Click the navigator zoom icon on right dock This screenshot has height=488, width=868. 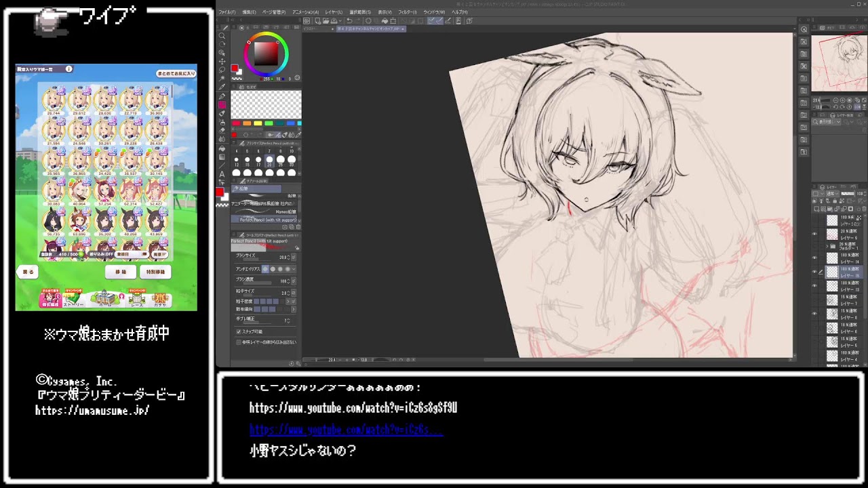(804, 29)
